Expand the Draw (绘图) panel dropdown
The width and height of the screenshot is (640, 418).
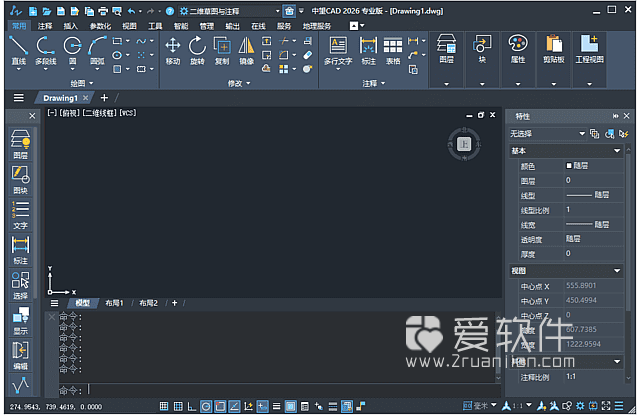coord(82,83)
